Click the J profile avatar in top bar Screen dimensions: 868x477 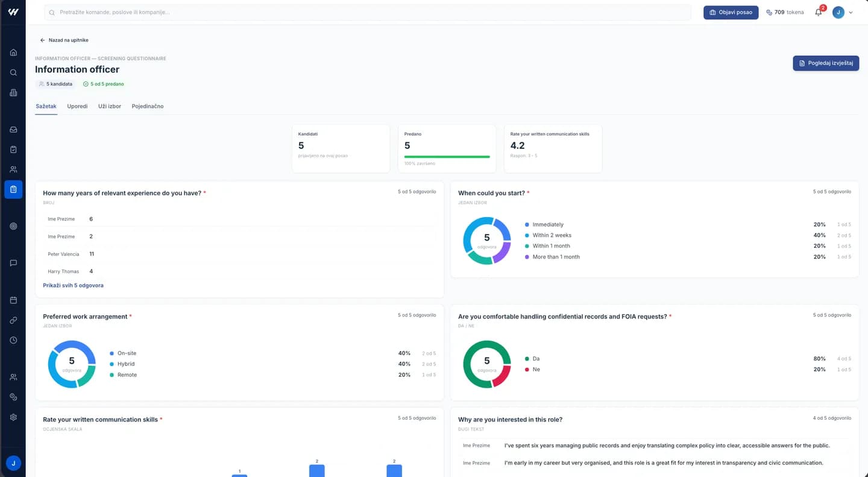838,12
